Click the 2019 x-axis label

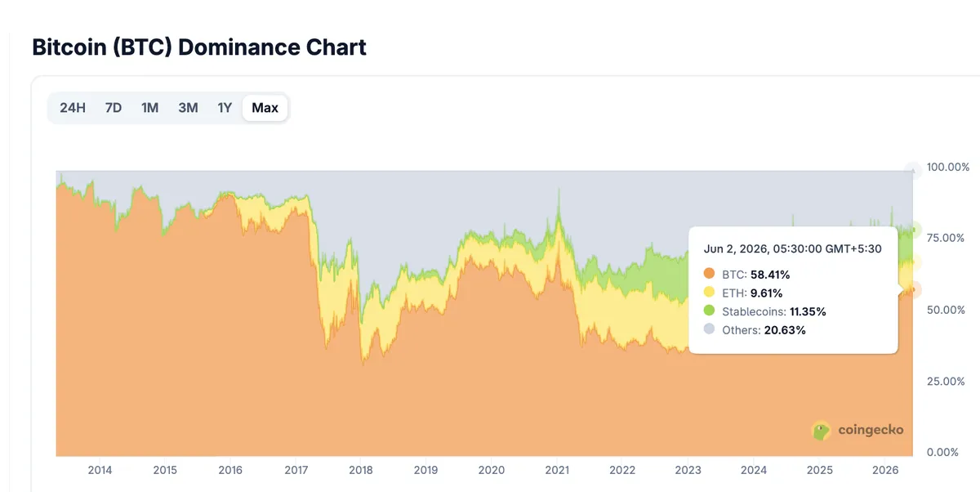point(426,470)
